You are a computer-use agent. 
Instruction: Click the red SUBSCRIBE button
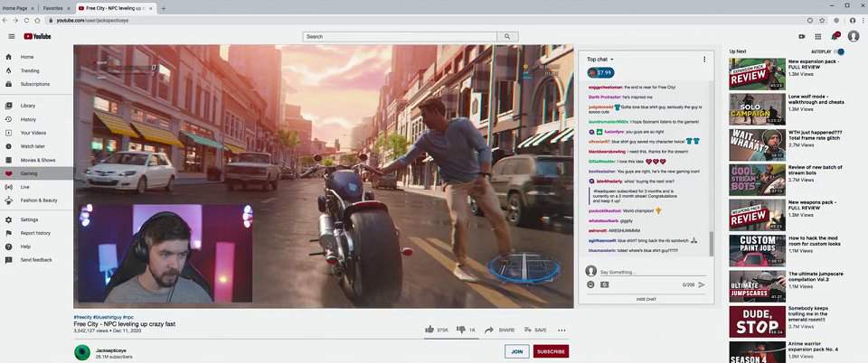tap(551, 351)
